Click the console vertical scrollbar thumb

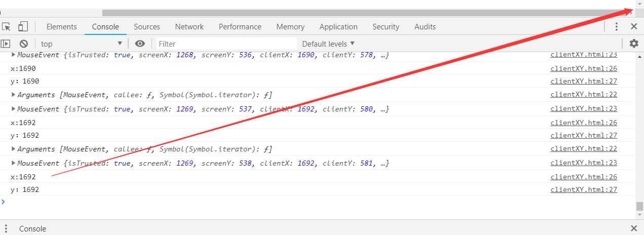[x=639, y=207]
